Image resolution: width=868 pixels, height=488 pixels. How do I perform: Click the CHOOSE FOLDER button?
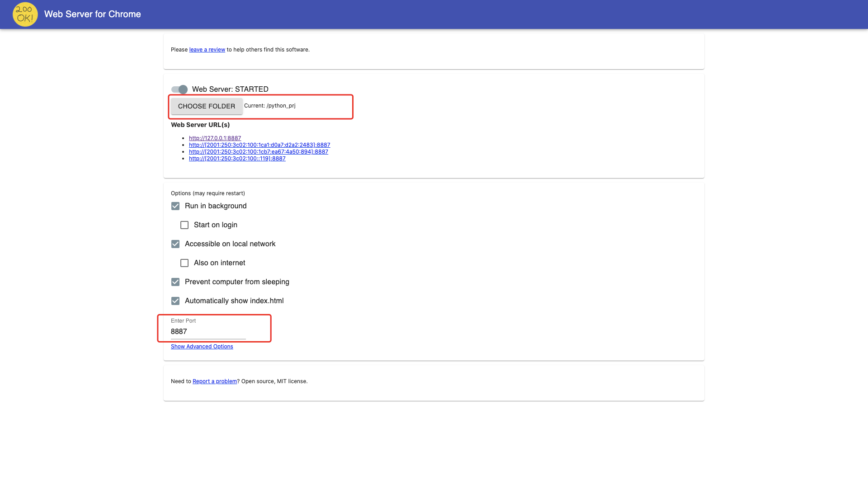(207, 106)
